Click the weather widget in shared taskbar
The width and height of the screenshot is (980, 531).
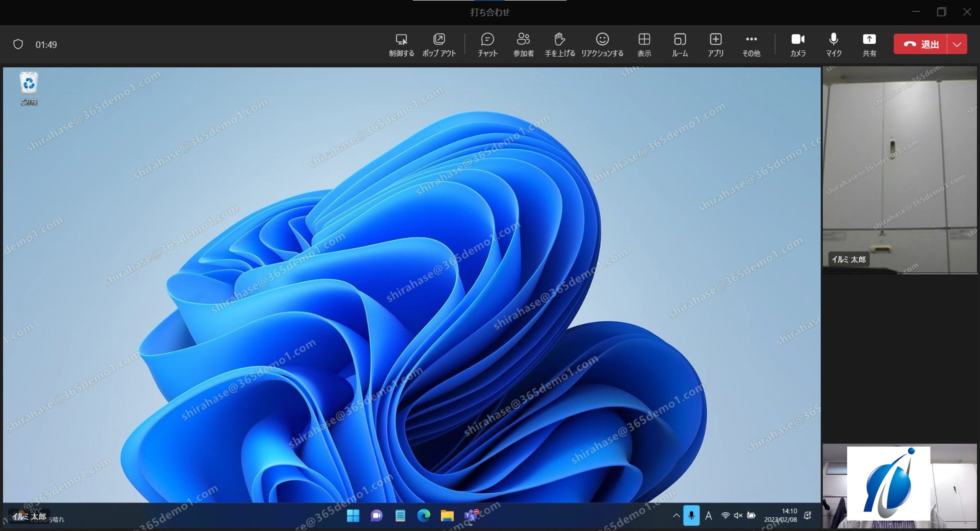pos(37,515)
